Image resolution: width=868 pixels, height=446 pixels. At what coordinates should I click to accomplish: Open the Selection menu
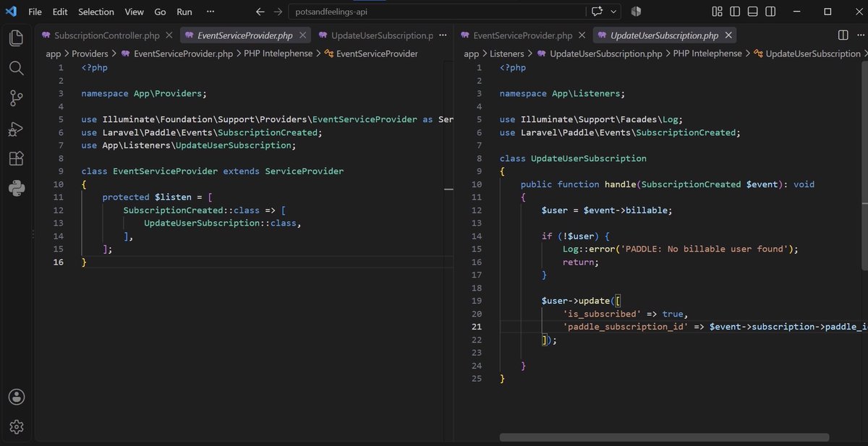pos(96,12)
